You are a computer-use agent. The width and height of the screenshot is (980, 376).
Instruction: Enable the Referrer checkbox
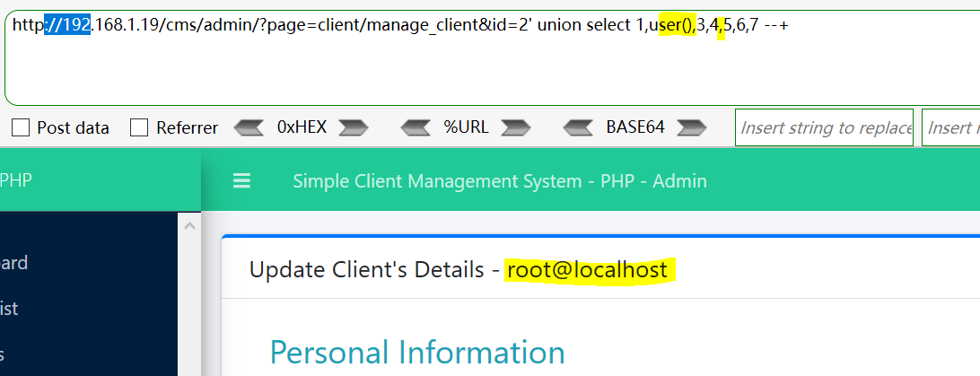click(x=139, y=128)
